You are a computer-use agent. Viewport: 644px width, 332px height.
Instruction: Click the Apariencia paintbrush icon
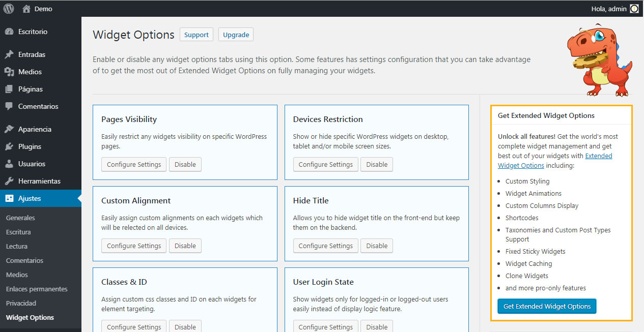point(9,129)
